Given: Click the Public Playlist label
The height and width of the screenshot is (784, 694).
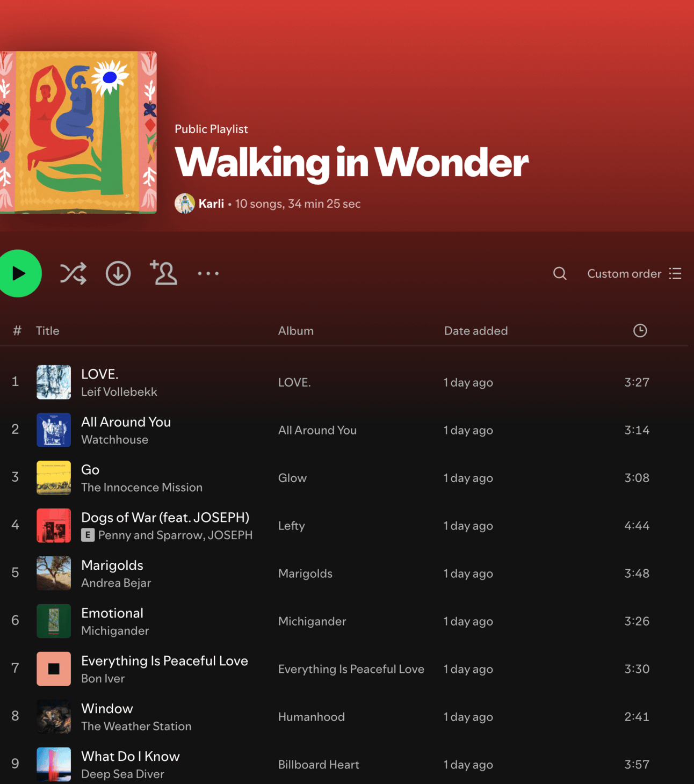Looking at the screenshot, I should pyautogui.click(x=211, y=129).
